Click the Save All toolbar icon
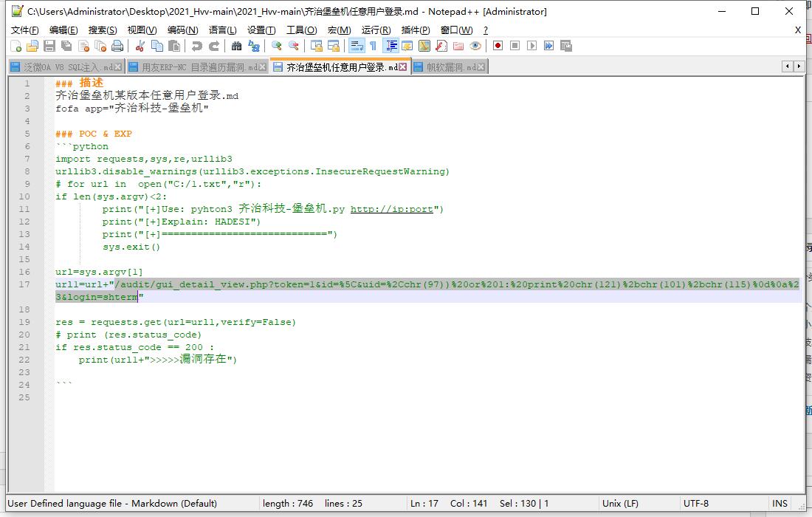 66,46
